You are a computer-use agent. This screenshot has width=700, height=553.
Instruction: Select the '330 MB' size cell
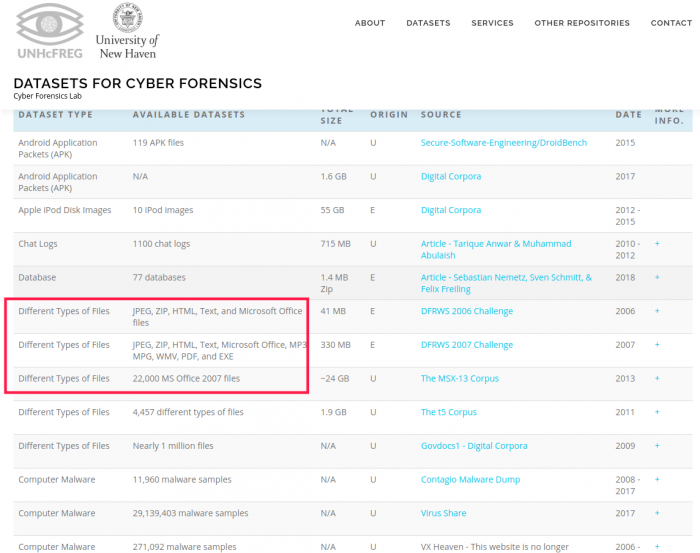pyautogui.click(x=335, y=345)
